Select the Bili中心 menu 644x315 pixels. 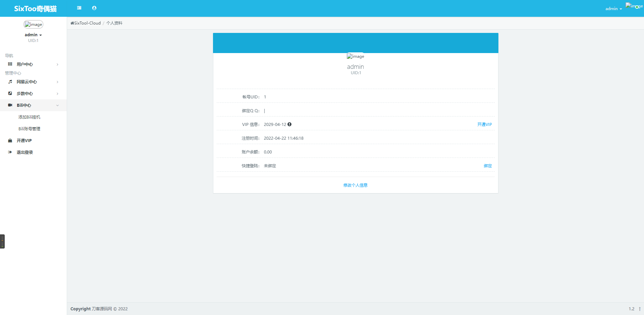tap(33, 105)
